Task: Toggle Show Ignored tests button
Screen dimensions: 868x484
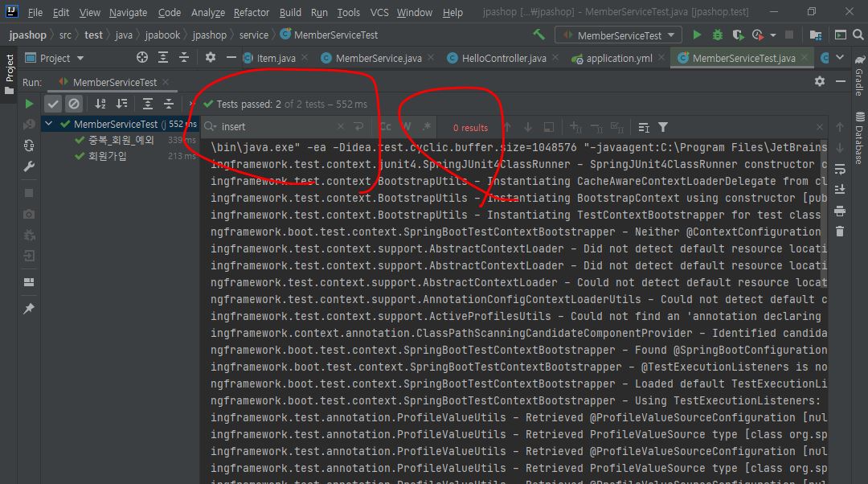Action: click(x=74, y=104)
